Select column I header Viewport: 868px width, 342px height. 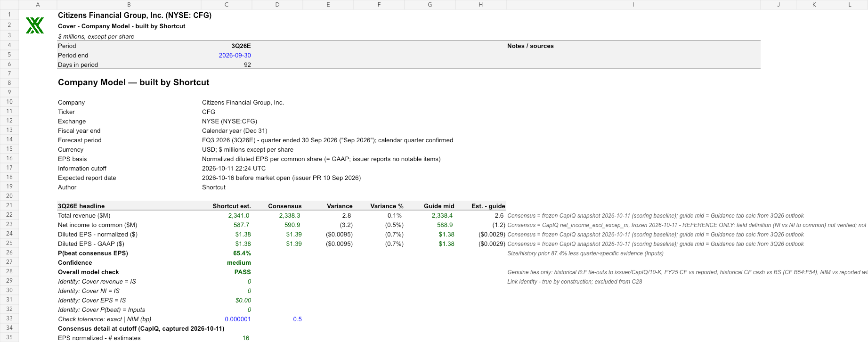[633, 4]
